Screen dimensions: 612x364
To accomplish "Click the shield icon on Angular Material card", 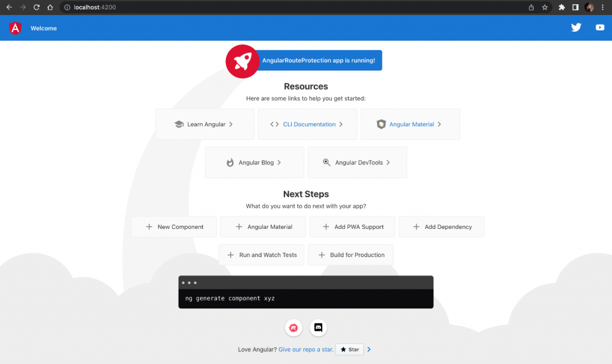I will [381, 124].
